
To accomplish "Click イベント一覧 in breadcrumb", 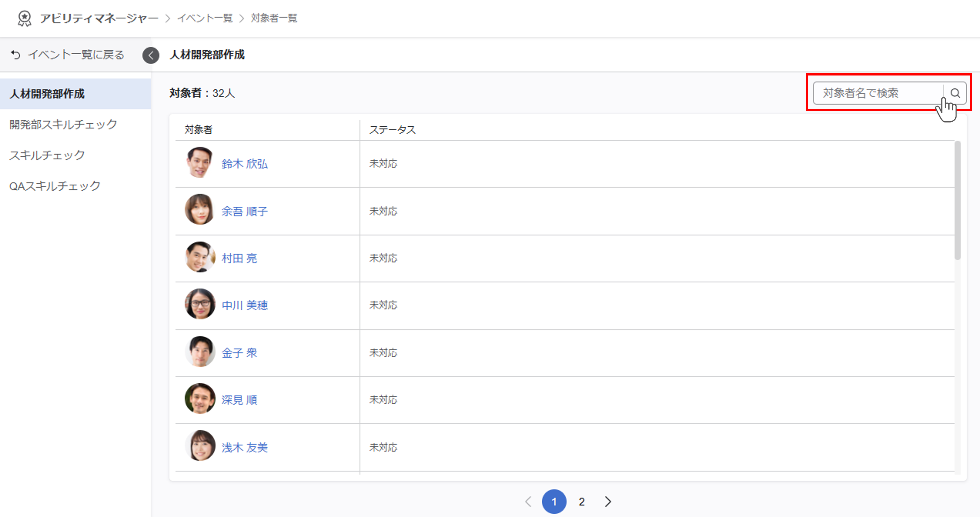I will [205, 18].
